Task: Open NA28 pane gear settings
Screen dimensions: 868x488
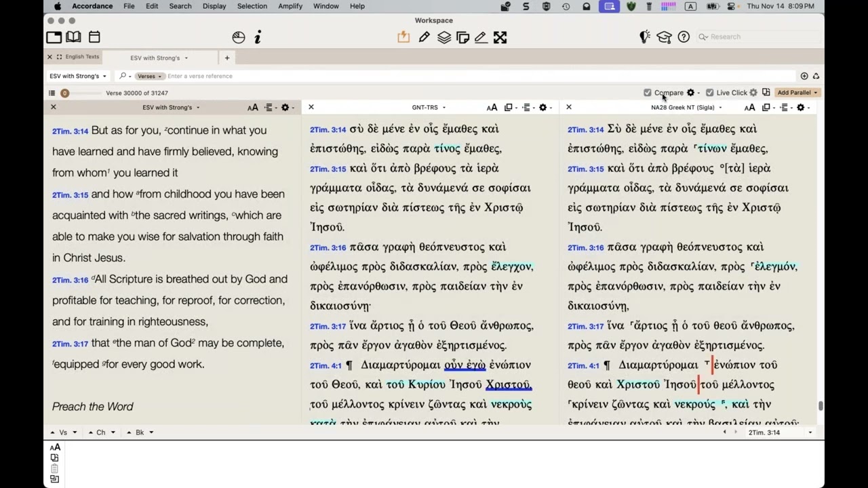Action: point(803,108)
